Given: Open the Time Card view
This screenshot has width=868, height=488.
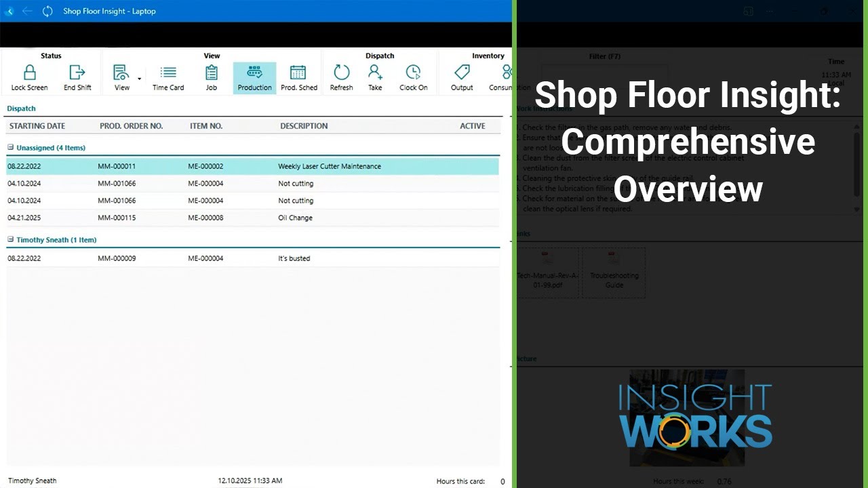Looking at the screenshot, I should 168,78.
